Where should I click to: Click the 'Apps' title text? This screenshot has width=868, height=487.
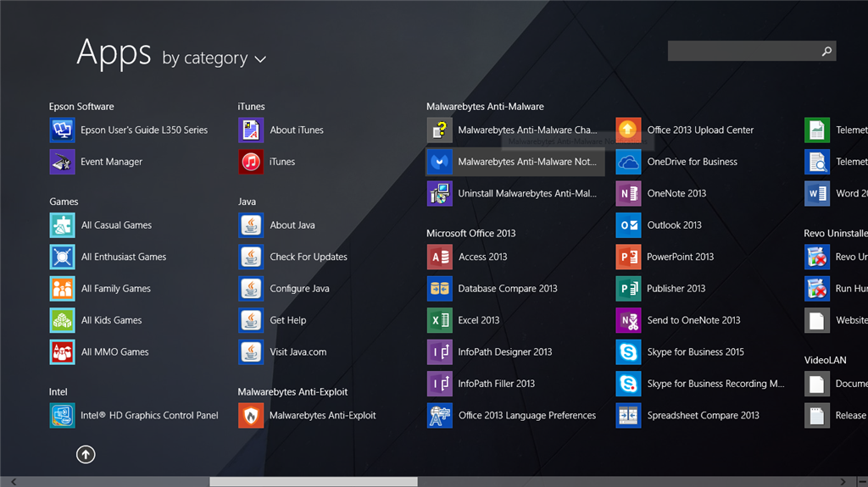pos(114,53)
